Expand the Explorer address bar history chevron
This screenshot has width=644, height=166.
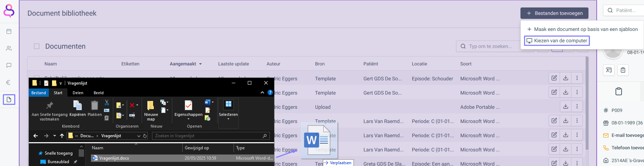click(x=139, y=136)
